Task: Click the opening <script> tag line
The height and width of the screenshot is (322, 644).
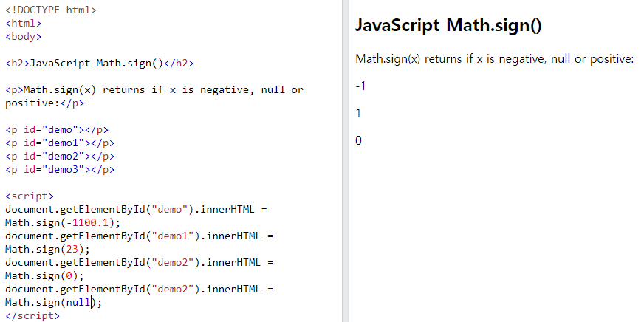Action: point(30,196)
